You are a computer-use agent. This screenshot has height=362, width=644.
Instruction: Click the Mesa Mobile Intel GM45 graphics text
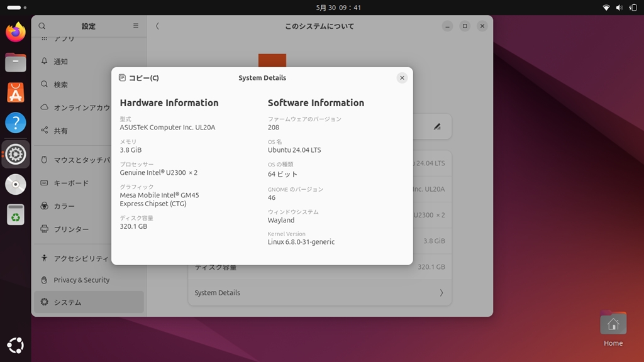pos(159,199)
